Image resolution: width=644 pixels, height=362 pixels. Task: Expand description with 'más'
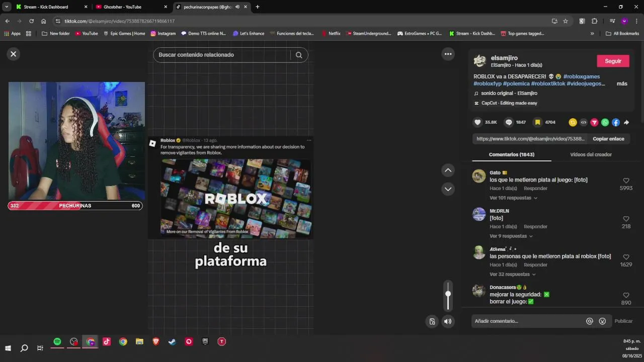coord(622,83)
